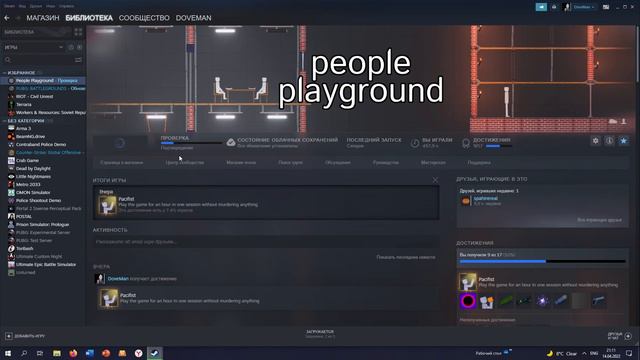
Task: Open Windows Start menu
Action: tap(8, 353)
